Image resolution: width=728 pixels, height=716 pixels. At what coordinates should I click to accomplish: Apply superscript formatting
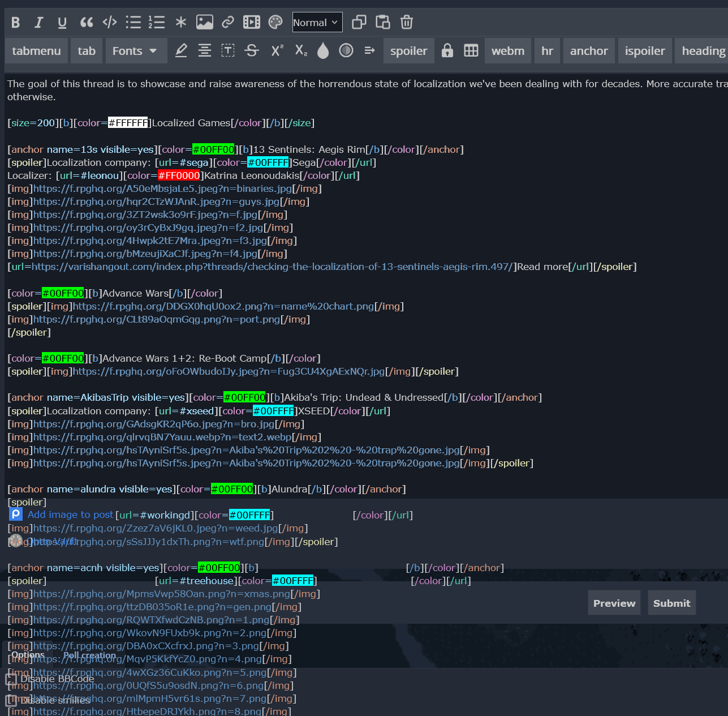pos(277,51)
